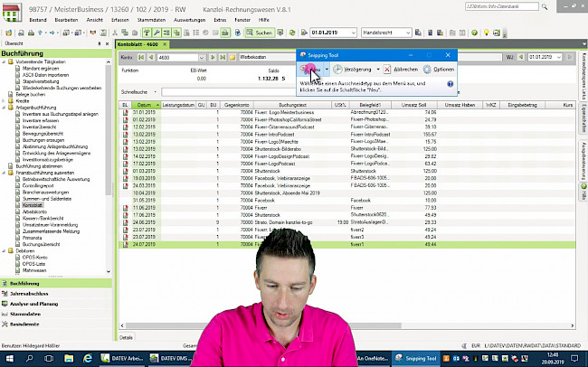Open Umsatzsteuer-Voranmeldung tree item
The width and height of the screenshot is (588, 367).
tap(51, 225)
